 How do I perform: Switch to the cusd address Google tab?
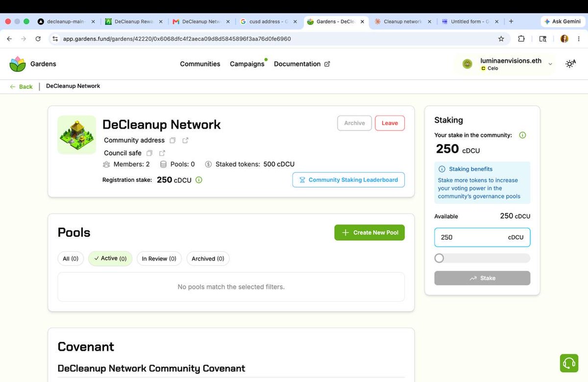tap(269, 22)
